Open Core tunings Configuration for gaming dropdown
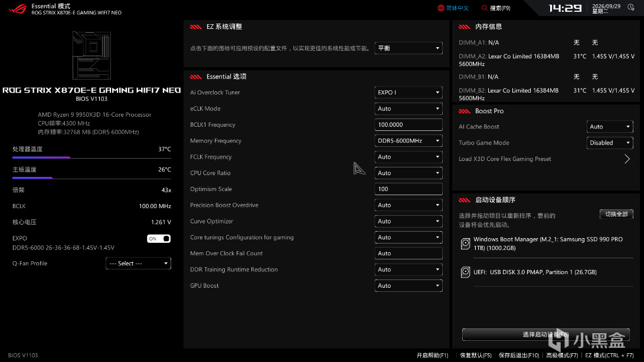The width and height of the screenshot is (644, 362). pyautogui.click(x=408, y=237)
